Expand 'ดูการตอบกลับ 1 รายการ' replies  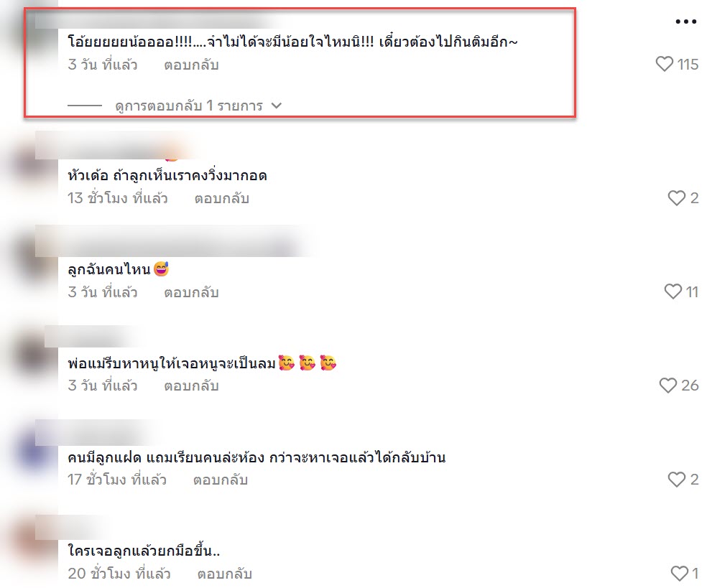coord(189,106)
